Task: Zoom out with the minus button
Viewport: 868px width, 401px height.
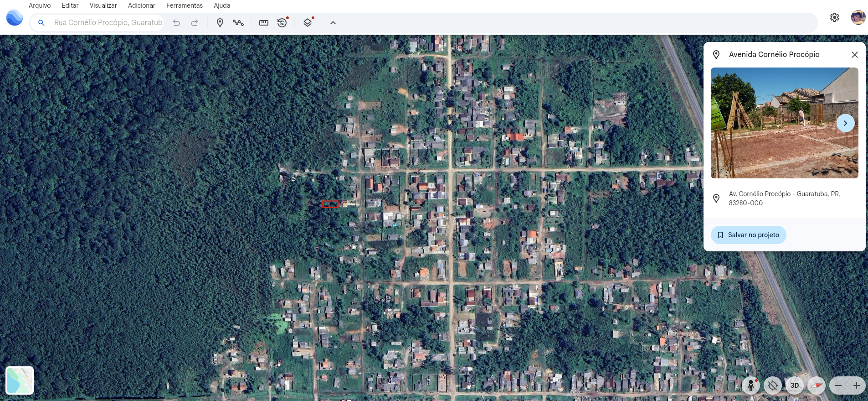Action: click(x=838, y=385)
